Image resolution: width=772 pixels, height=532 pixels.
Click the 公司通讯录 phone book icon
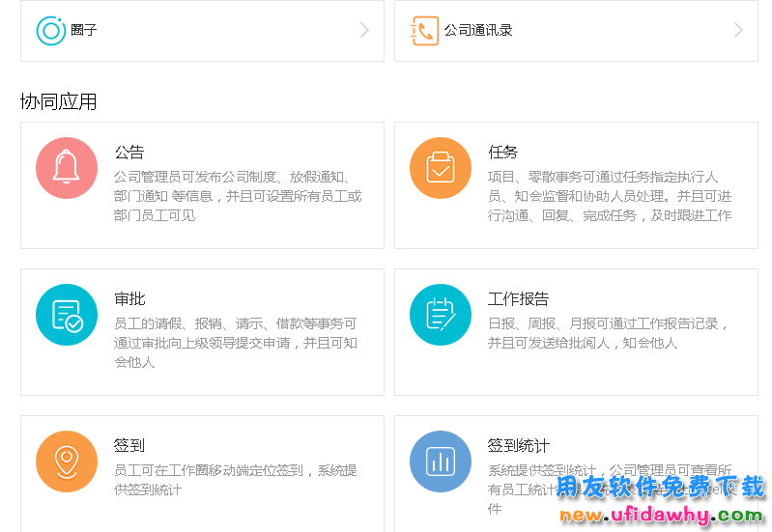click(425, 30)
